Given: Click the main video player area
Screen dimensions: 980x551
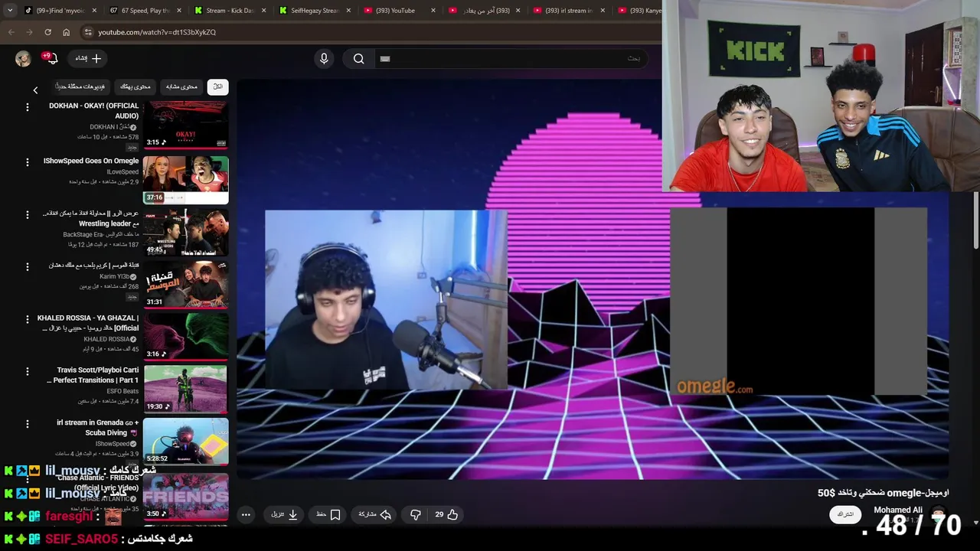Looking at the screenshot, I should point(593,279).
